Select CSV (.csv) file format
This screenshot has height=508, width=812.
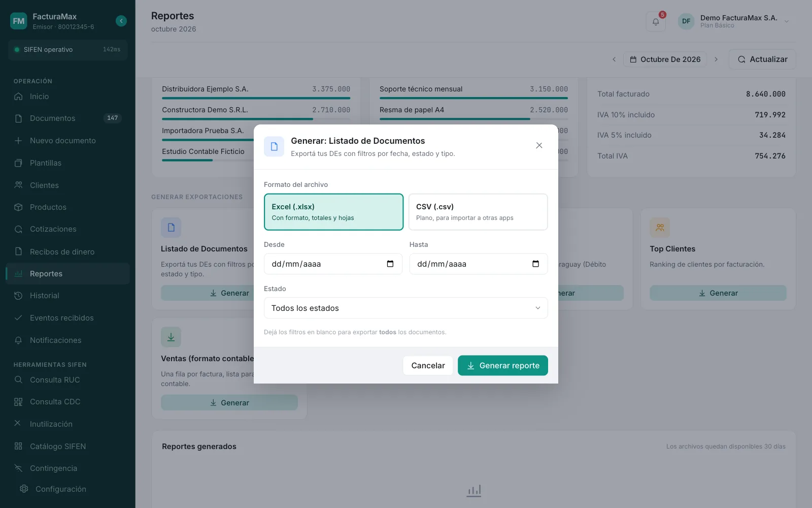(478, 212)
